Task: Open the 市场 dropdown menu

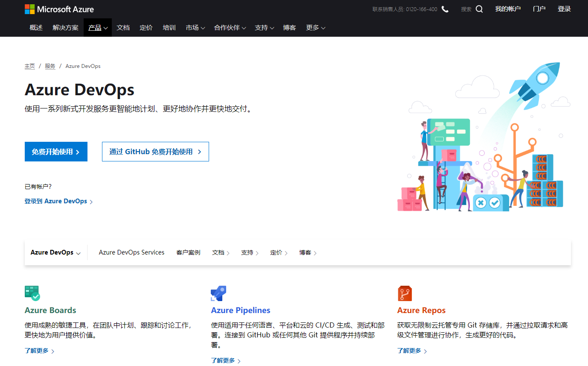Action: (195, 27)
